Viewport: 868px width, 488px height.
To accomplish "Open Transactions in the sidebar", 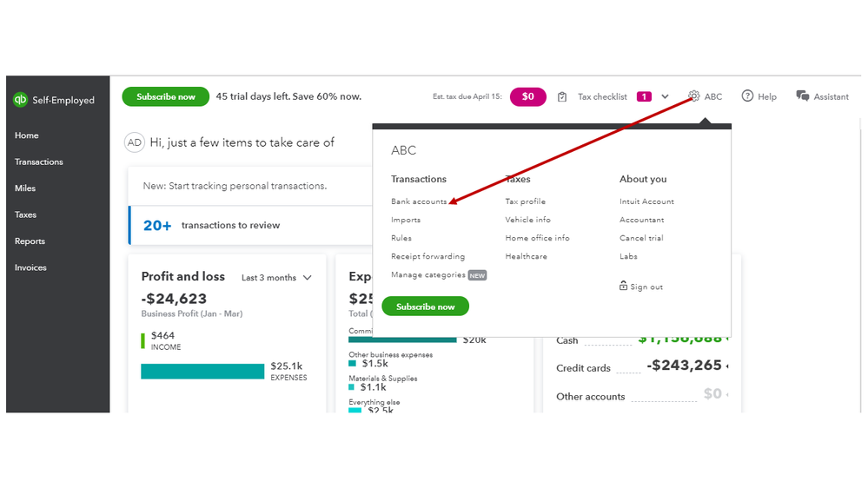I will 39,162.
